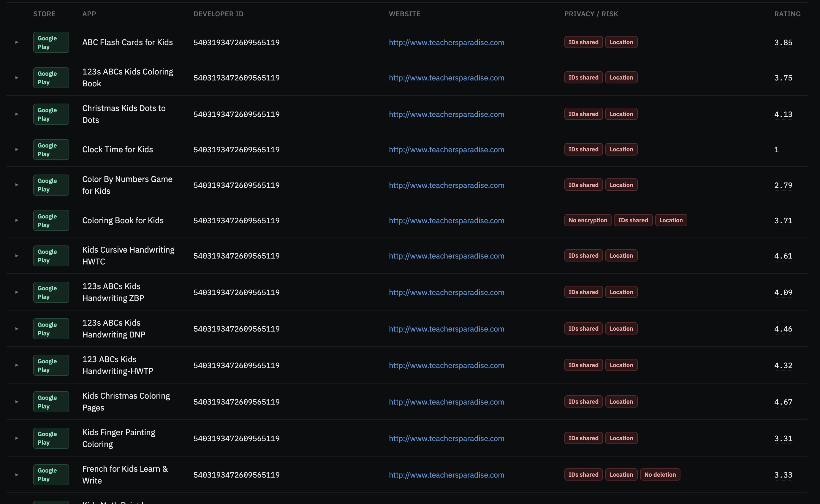
Task: Sort by the DEVELOPER ID column header
Action: 218,14
